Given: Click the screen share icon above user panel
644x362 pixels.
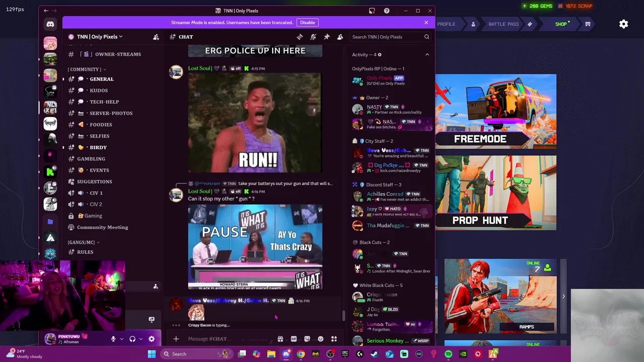Looking at the screenshot, I should 151,319.
